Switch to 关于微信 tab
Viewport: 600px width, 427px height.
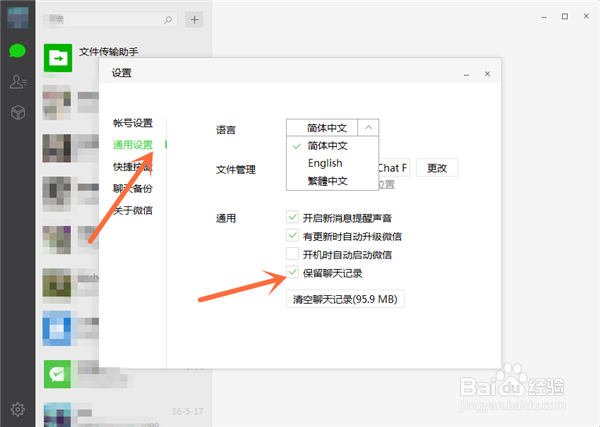pyautogui.click(x=133, y=210)
